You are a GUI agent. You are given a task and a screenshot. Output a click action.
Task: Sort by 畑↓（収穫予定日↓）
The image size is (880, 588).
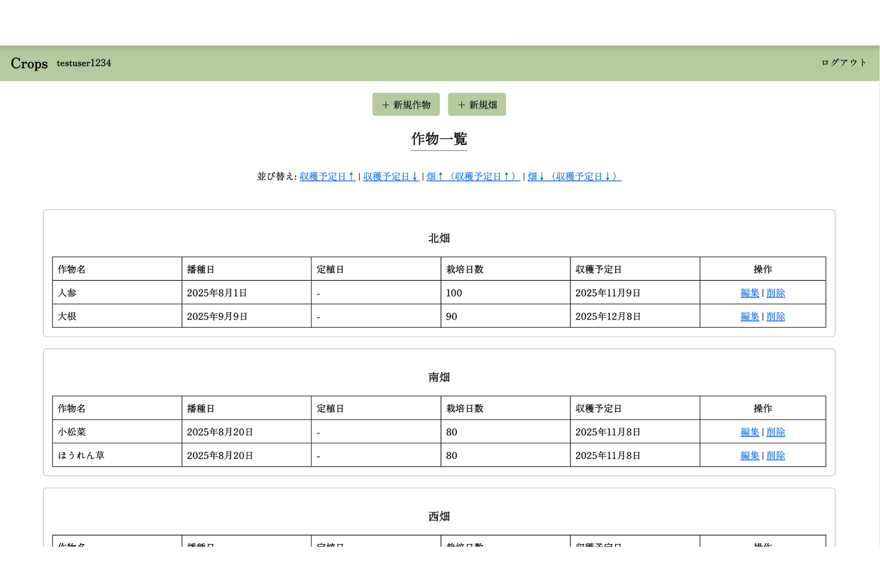[x=574, y=176]
